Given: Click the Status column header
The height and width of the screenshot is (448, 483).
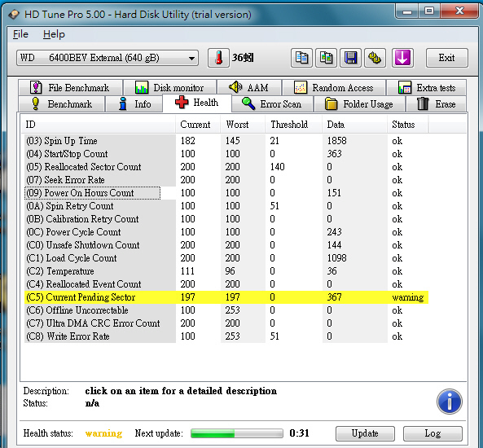Looking at the screenshot, I should [407, 125].
